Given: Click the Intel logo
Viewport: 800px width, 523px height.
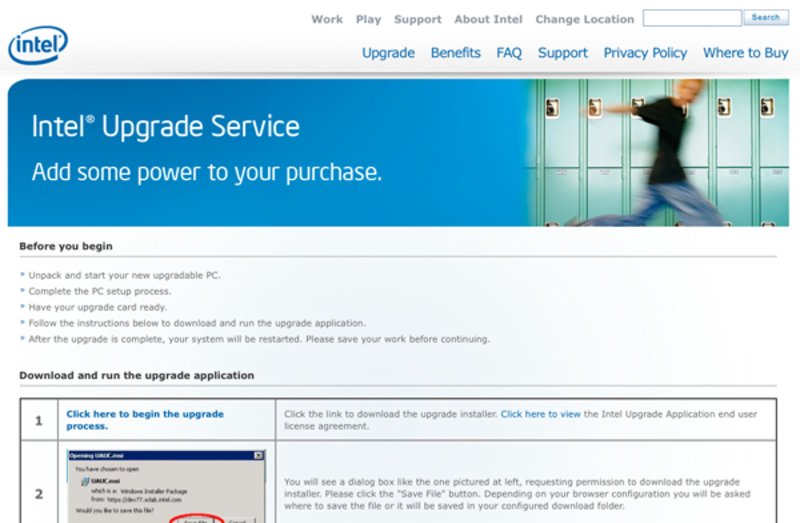Looking at the screenshot, I should pyautogui.click(x=38, y=45).
